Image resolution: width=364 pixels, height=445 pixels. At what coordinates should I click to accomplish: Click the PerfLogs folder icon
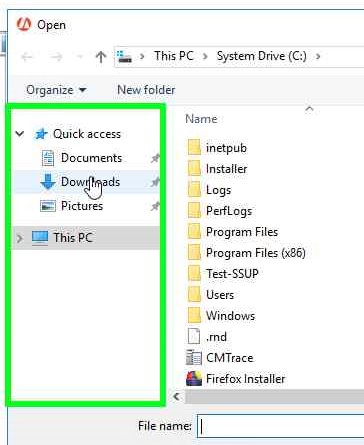click(x=194, y=211)
